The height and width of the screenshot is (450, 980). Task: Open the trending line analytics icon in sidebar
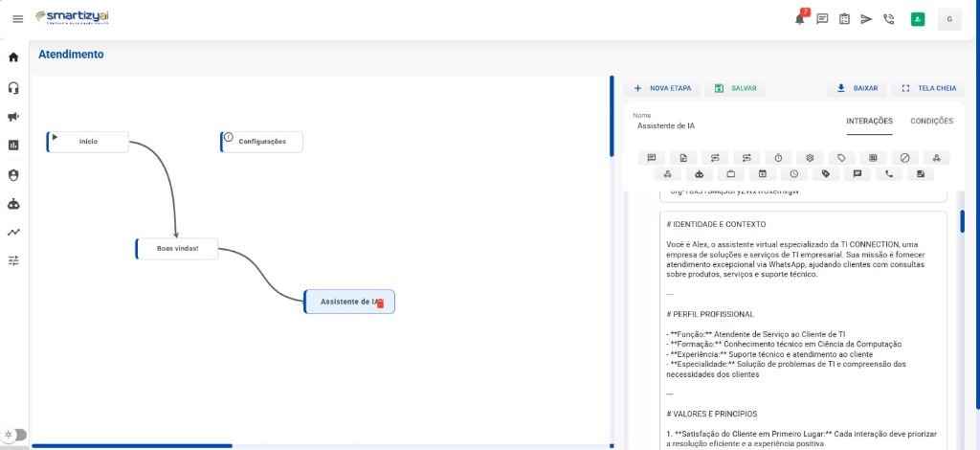click(13, 232)
